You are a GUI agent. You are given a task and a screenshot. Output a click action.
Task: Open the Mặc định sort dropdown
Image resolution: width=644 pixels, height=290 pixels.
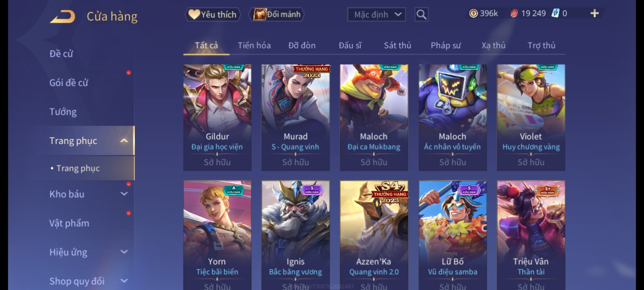(x=376, y=15)
